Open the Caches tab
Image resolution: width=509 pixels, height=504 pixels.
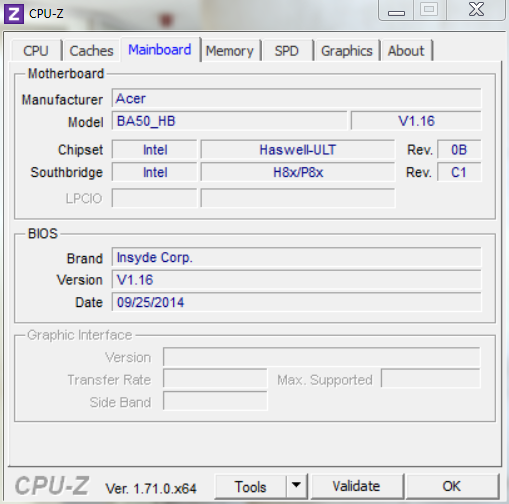coord(91,51)
